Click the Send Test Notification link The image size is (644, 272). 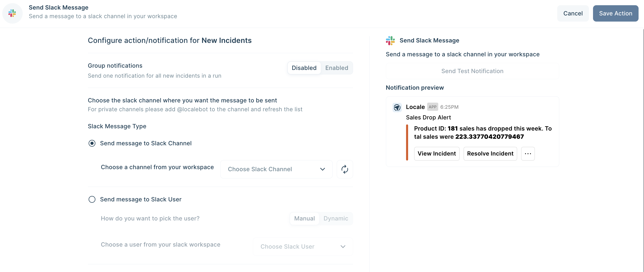(472, 70)
